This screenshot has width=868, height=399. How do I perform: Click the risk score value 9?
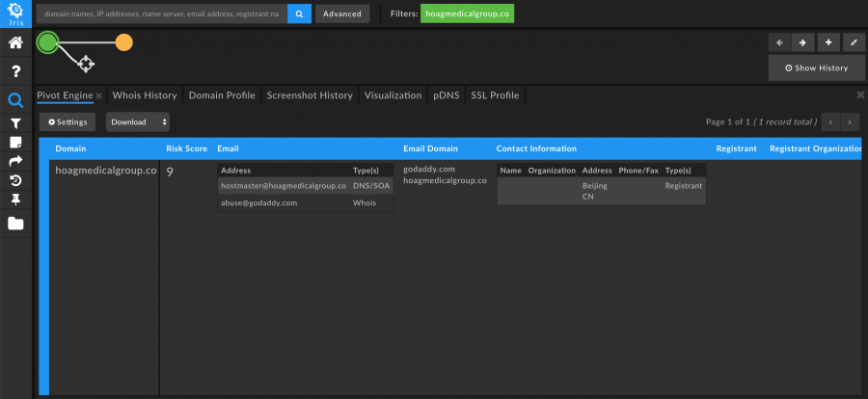170,173
